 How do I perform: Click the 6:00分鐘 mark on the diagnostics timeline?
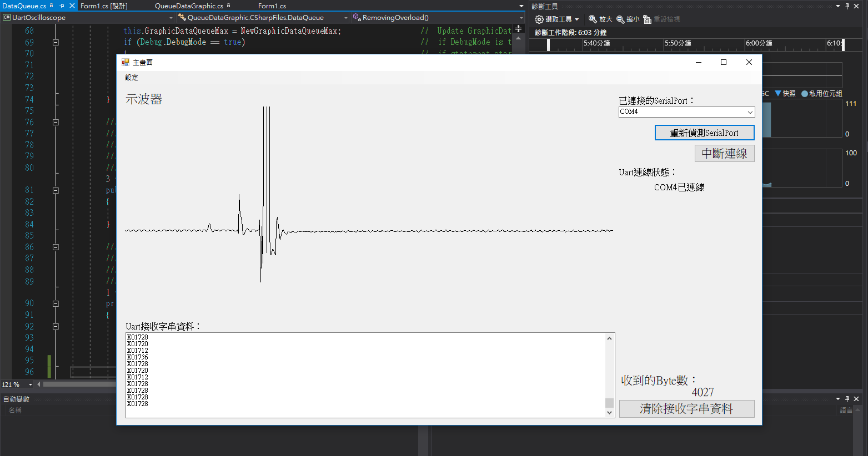pos(759,43)
